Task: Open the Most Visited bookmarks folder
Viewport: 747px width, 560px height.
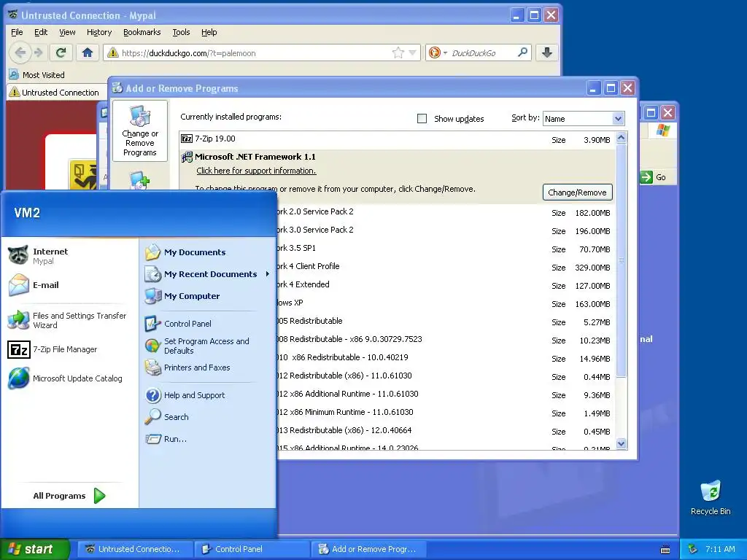Action: coord(37,75)
